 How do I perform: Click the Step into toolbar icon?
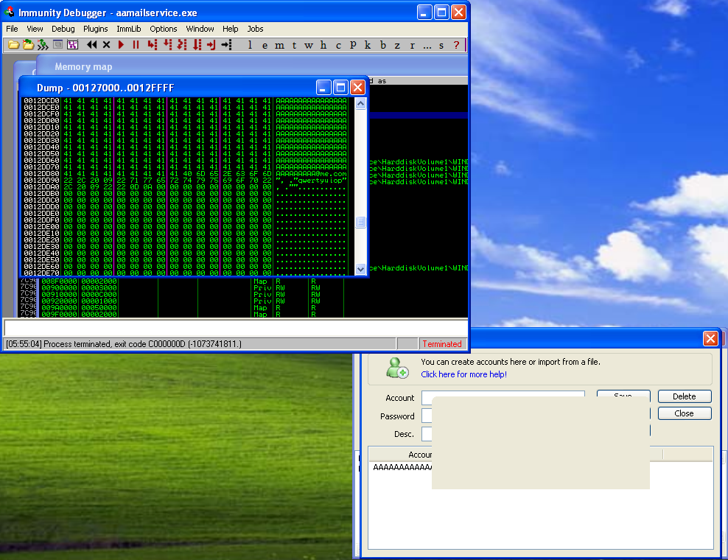pos(153,45)
